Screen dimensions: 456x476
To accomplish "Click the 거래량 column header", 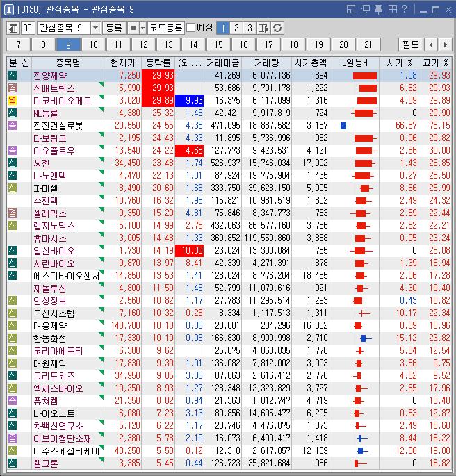I will (x=266, y=63).
